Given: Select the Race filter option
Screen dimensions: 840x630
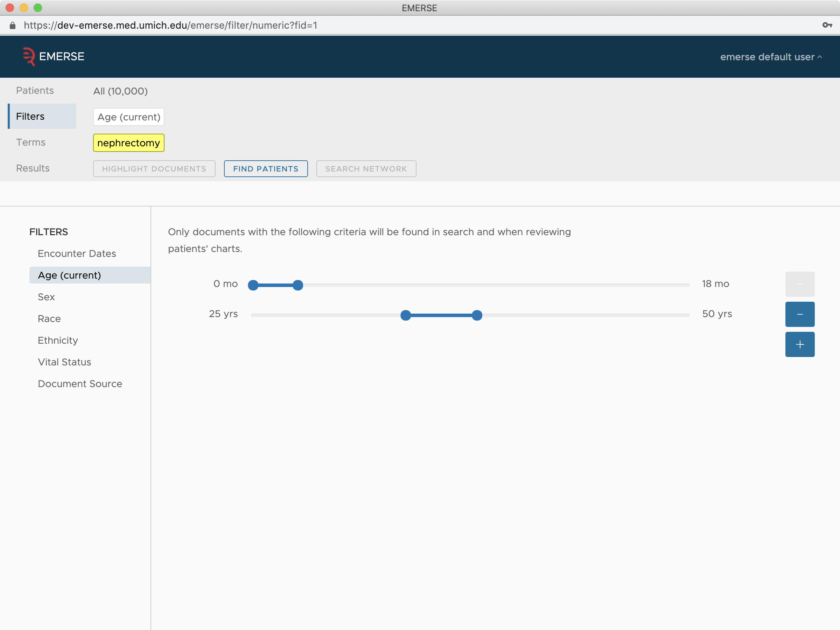Looking at the screenshot, I should pyautogui.click(x=49, y=318).
